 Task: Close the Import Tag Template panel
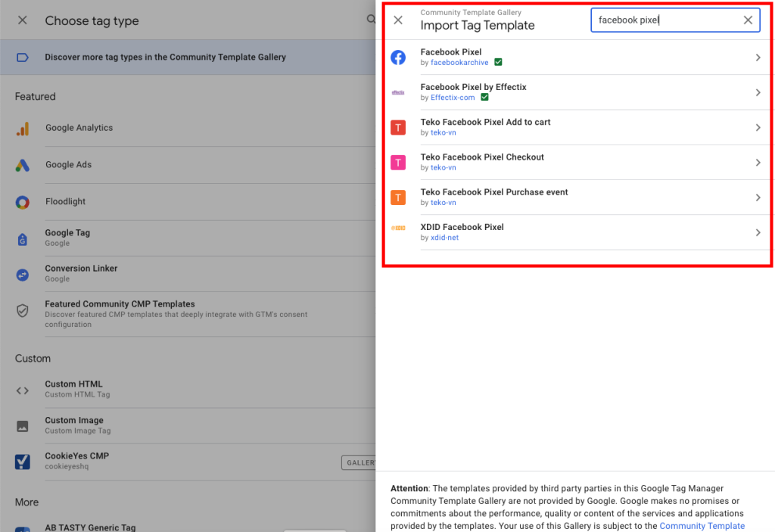tap(398, 20)
